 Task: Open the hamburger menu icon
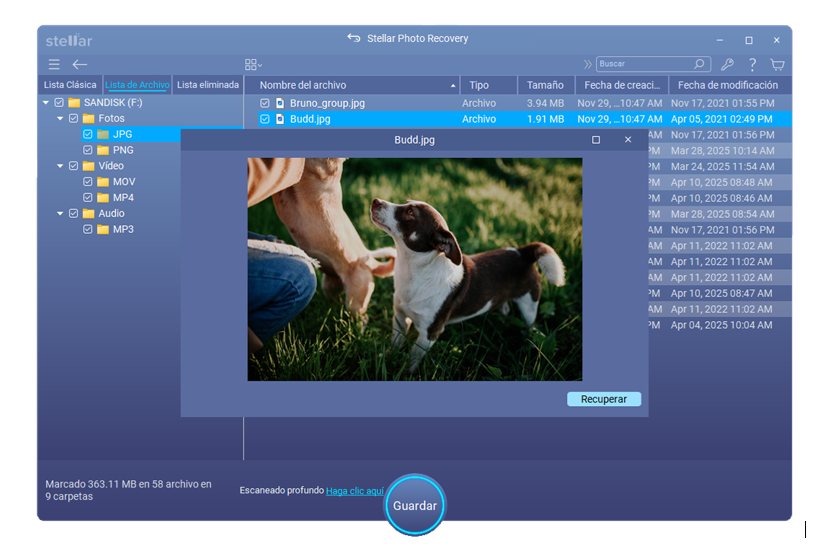point(54,64)
